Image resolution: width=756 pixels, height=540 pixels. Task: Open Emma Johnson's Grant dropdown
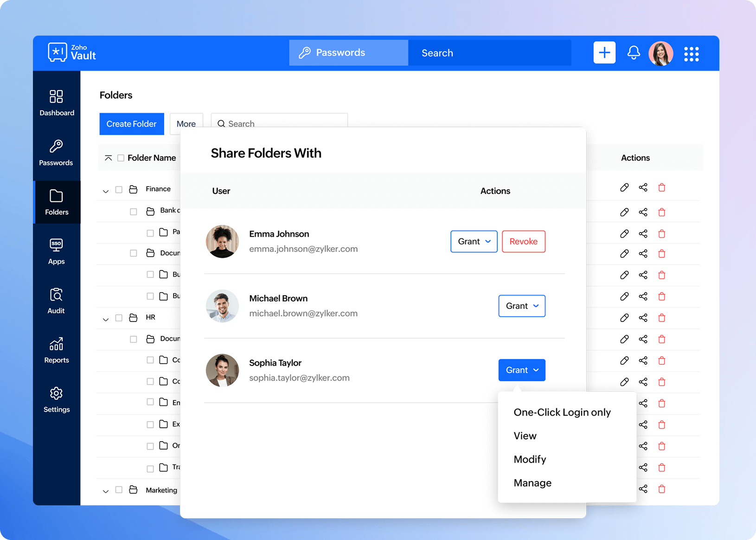click(474, 241)
